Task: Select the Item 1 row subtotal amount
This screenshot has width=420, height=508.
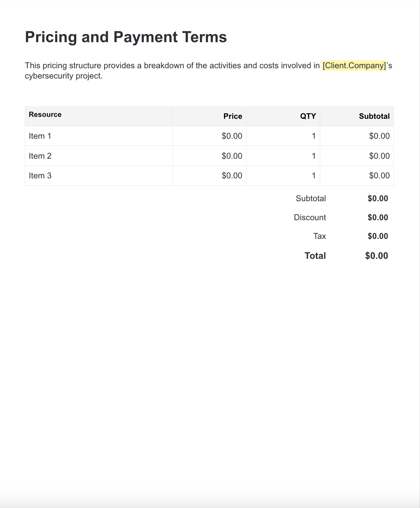Action: click(379, 136)
